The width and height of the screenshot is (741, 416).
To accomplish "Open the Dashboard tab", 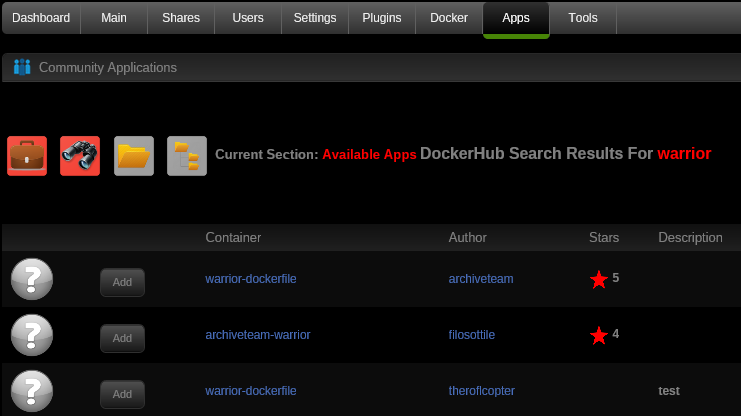I will [x=41, y=18].
